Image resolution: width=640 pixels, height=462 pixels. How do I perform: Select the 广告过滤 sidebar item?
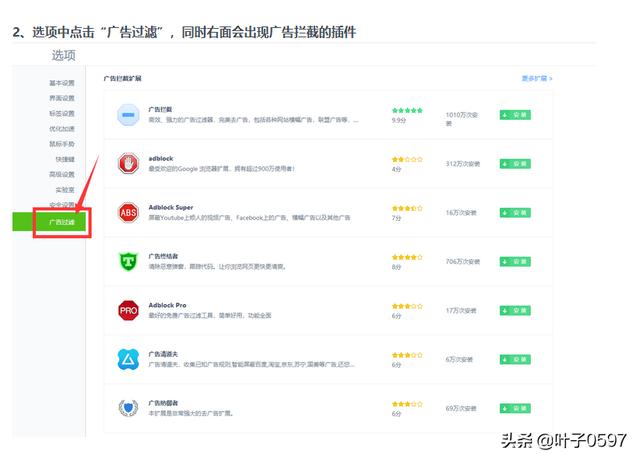point(62,220)
